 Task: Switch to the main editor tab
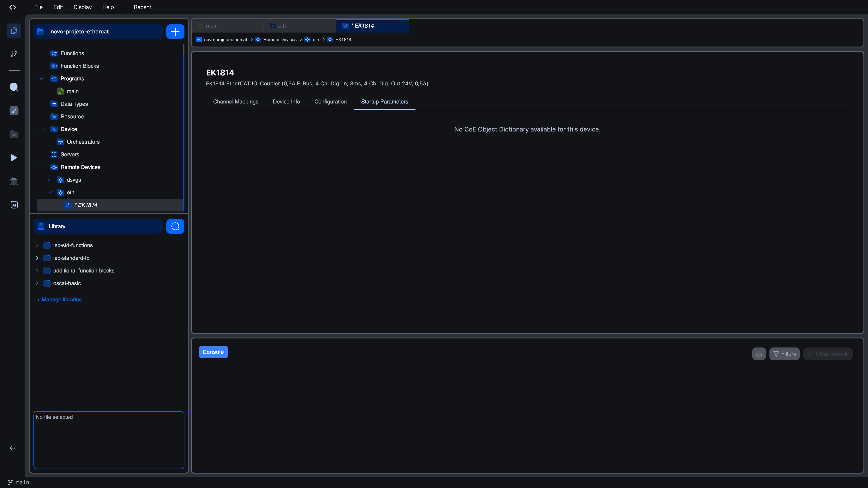point(227,26)
